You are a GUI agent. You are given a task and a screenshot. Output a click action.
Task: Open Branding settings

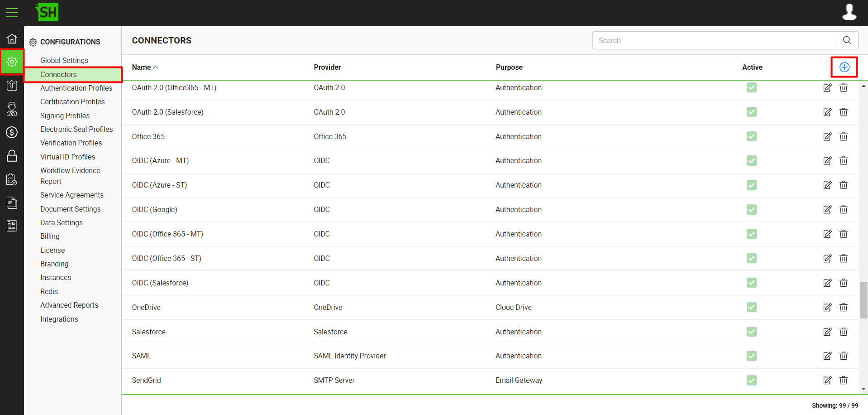54,264
